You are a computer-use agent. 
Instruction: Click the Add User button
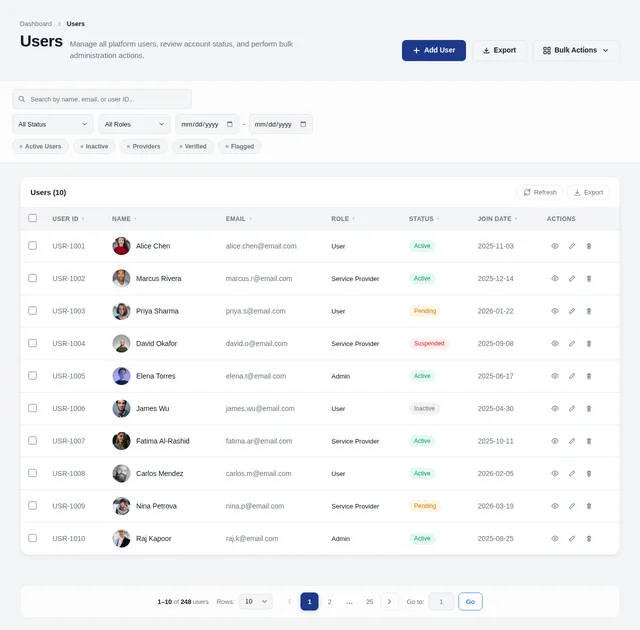click(x=434, y=51)
